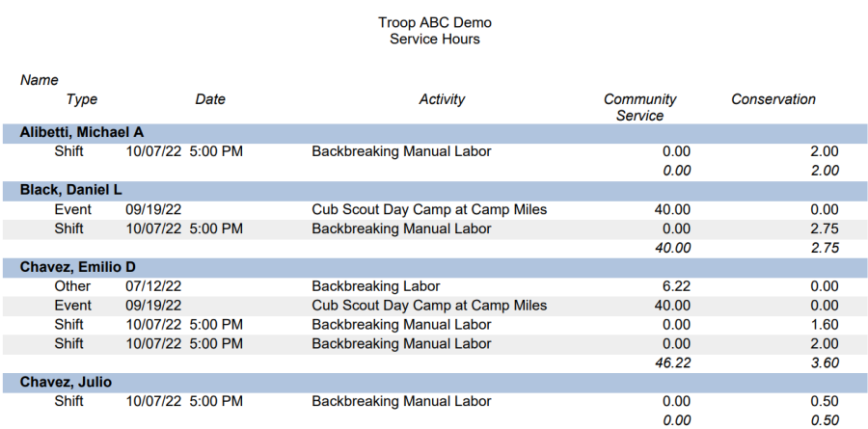Click the Date column heading
The image size is (868, 429).
coord(210,99)
